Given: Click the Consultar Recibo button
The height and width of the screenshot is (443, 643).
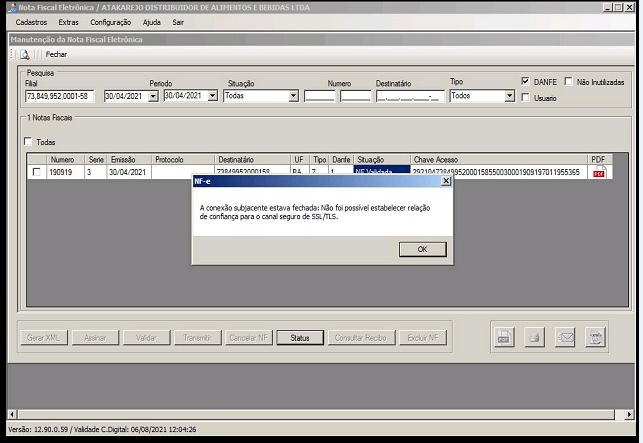Looking at the screenshot, I should 361,338.
